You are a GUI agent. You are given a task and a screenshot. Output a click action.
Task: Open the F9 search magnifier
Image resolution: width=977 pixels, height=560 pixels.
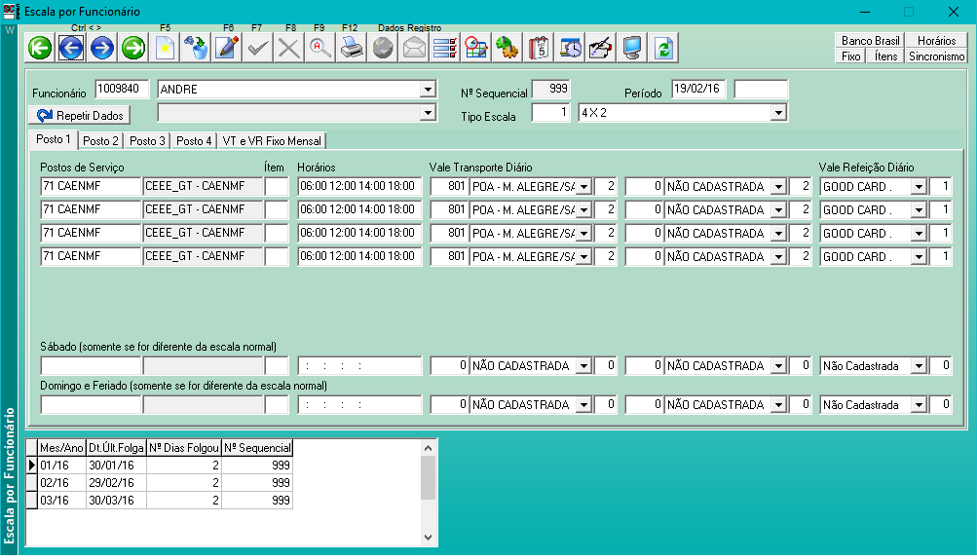coord(320,48)
